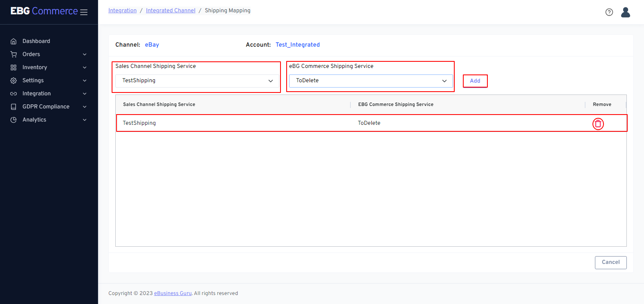This screenshot has height=304, width=644.
Task: Click the Settings gear icon
Action: (x=13, y=81)
